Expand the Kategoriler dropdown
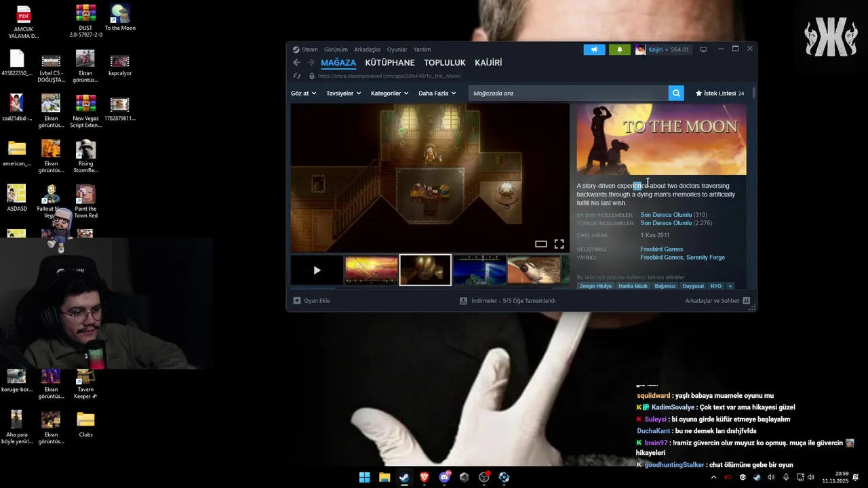Image resolution: width=868 pixels, height=488 pixels. (389, 93)
